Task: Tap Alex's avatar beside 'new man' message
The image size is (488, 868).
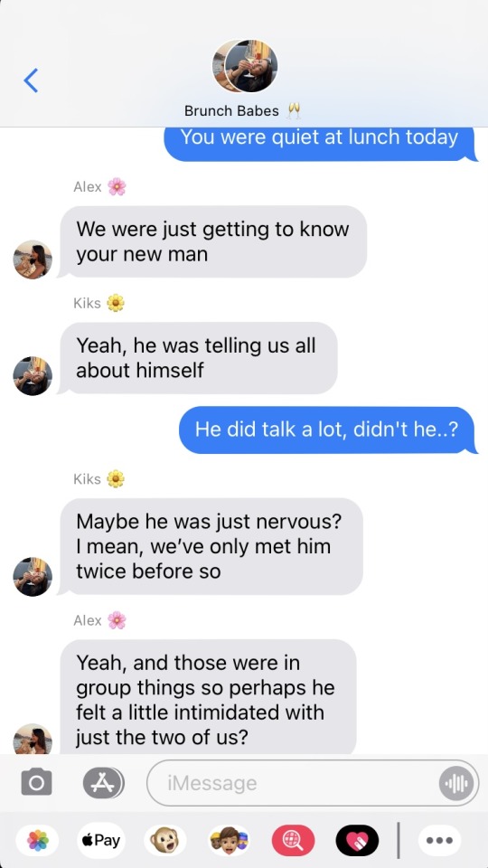Action: 33,259
